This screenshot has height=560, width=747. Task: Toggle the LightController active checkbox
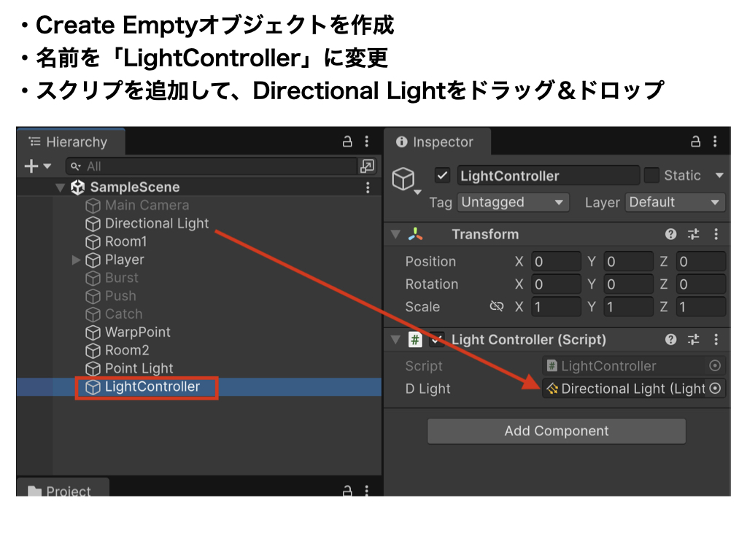pyautogui.click(x=442, y=176)
